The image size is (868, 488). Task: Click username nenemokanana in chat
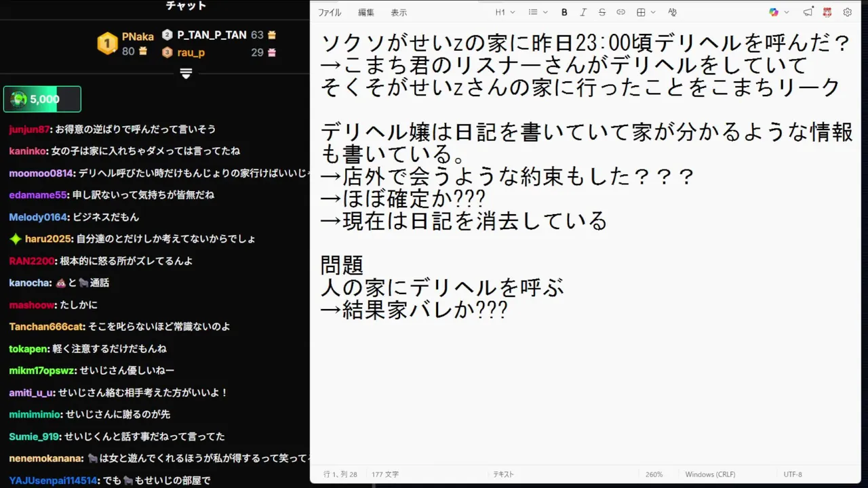46,458
